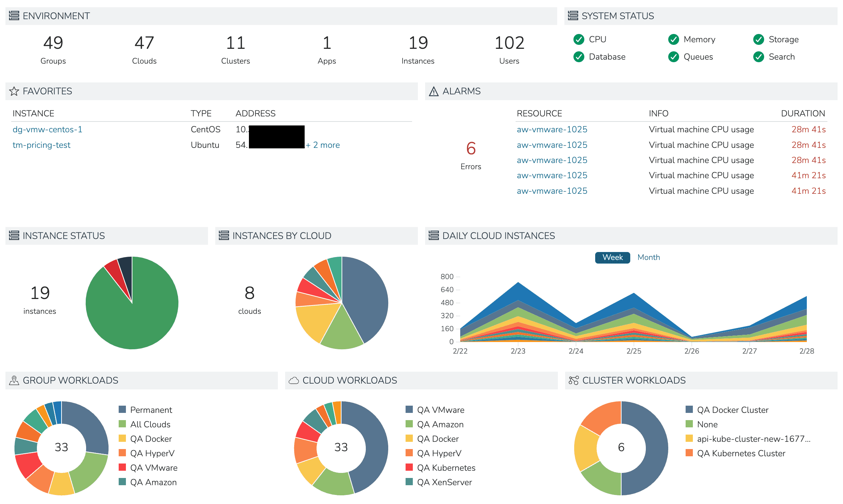Click the Group Workloads map pin icon
The height and width of the screenshot is (504, 843).
pyautogui.click(x=14, y=380)
